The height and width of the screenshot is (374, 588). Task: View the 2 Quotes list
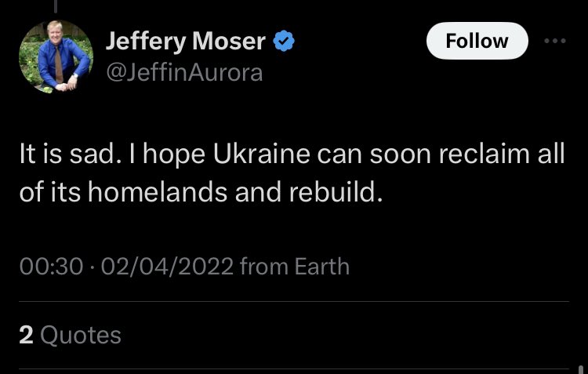tap(71, 336)
